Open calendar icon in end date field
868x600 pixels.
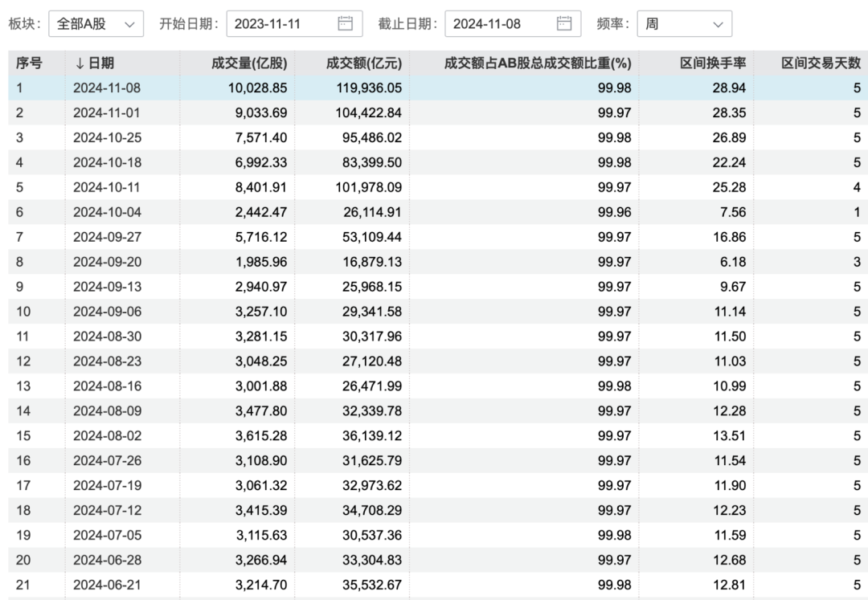tap(564, 23)
